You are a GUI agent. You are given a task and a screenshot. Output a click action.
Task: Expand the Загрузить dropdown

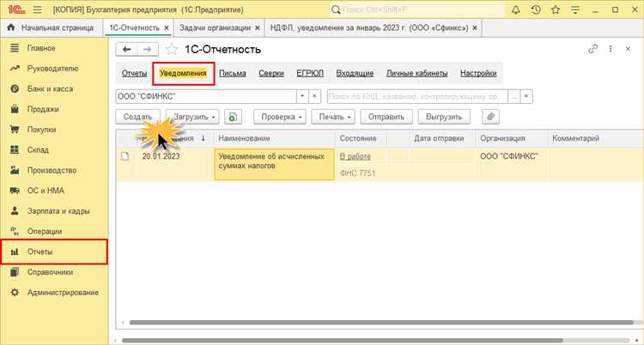click(192, 117)
